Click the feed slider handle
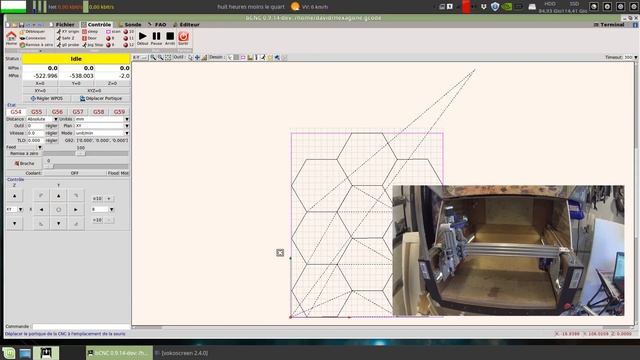This screenshot has height=360, width=640. (80, 153)
